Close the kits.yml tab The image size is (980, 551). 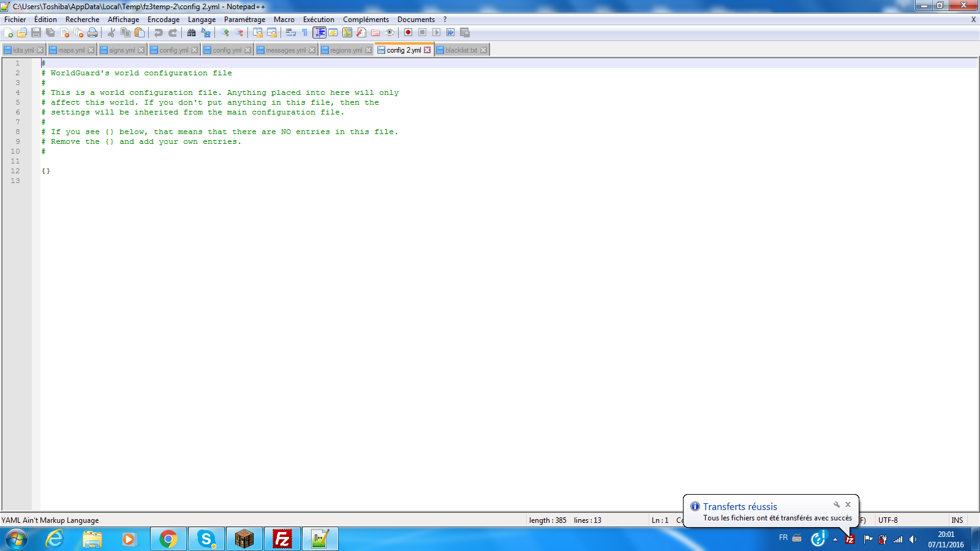tap(40, 50)
